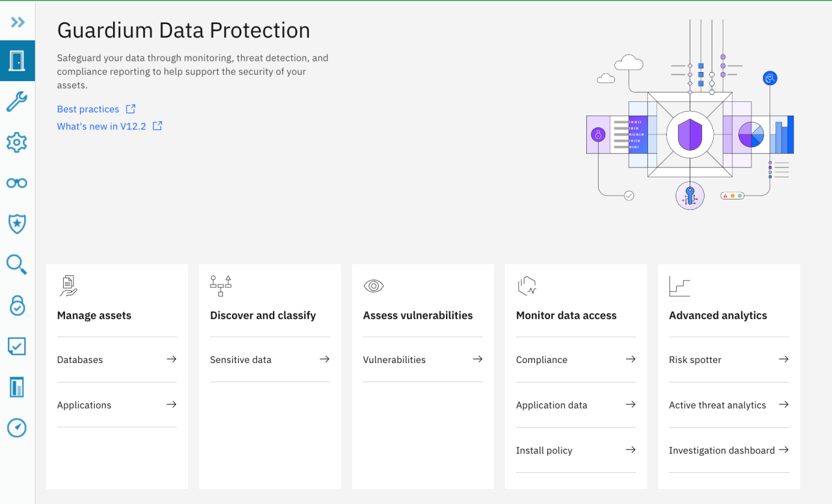Open the gauge dashboard icon in sidebar
Image resolution: width=832 pixels, height=504 pixels.
(17, 428)
